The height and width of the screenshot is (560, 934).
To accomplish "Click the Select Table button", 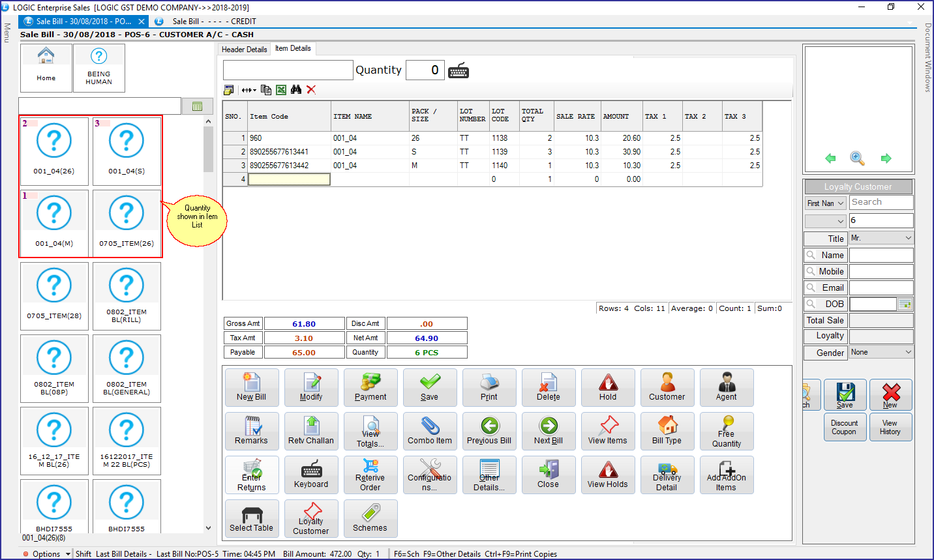I will click(252, 518).
